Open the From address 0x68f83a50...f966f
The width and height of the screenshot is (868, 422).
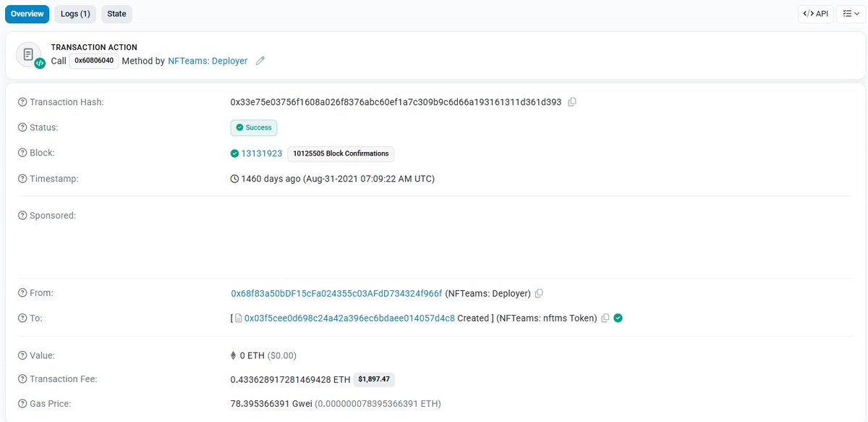(x=336, y=294)
